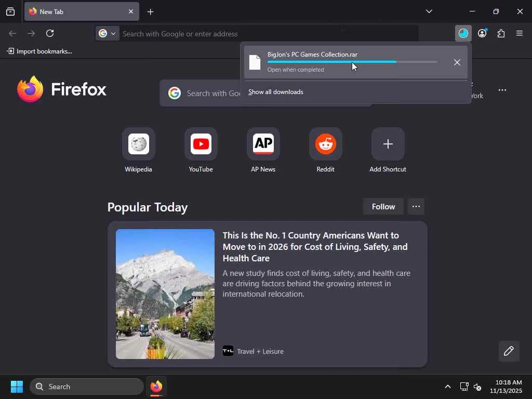The height and width of the screenshot is (399, 532).
Task: Open the Windows Start menu
Action: (17, 387)
